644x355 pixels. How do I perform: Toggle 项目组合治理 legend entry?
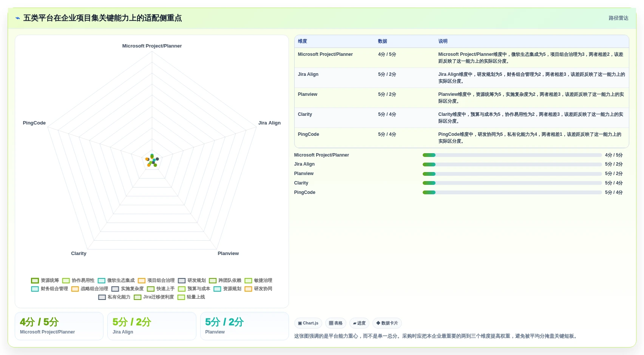tap(156, 280)
